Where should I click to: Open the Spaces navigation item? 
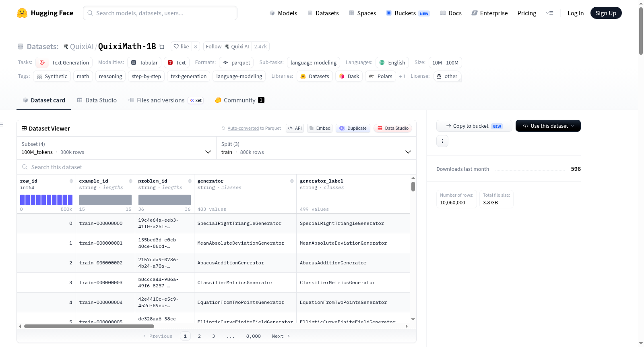[363, 13]
